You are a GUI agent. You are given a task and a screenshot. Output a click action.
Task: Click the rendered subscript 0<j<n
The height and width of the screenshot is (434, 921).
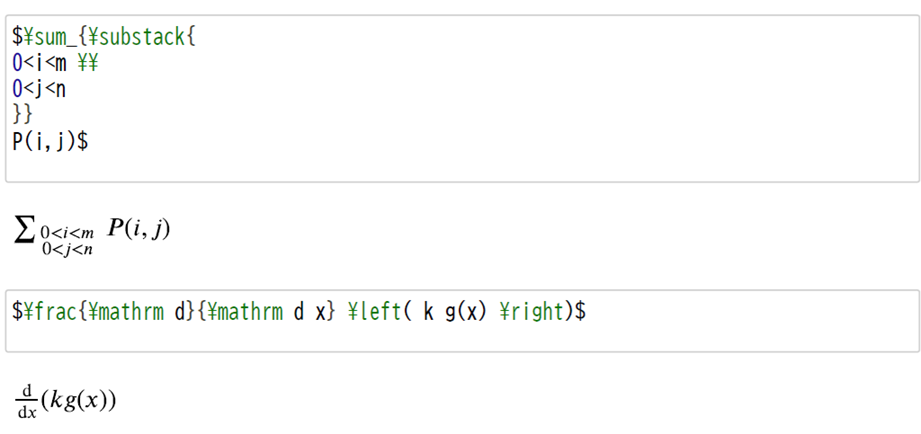(67, 249)
